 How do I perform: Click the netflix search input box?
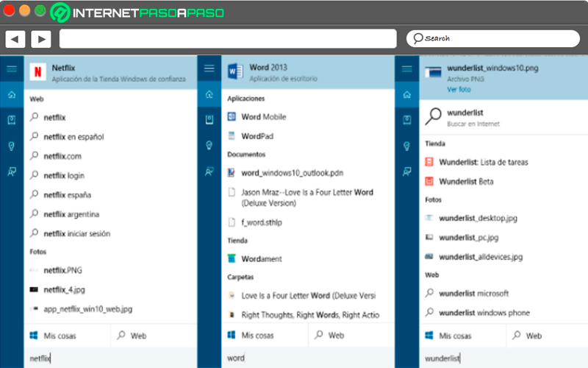(x=111, y=358)
